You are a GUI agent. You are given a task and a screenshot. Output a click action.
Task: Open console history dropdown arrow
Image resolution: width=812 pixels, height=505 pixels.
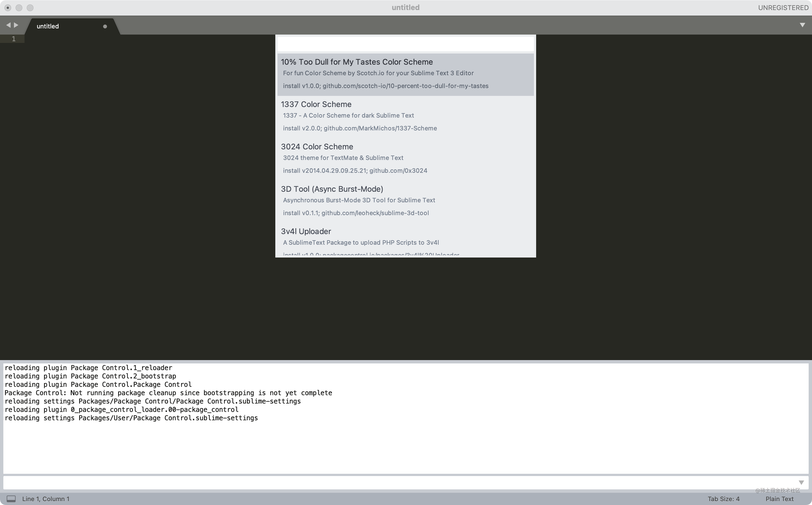(801, 483)
